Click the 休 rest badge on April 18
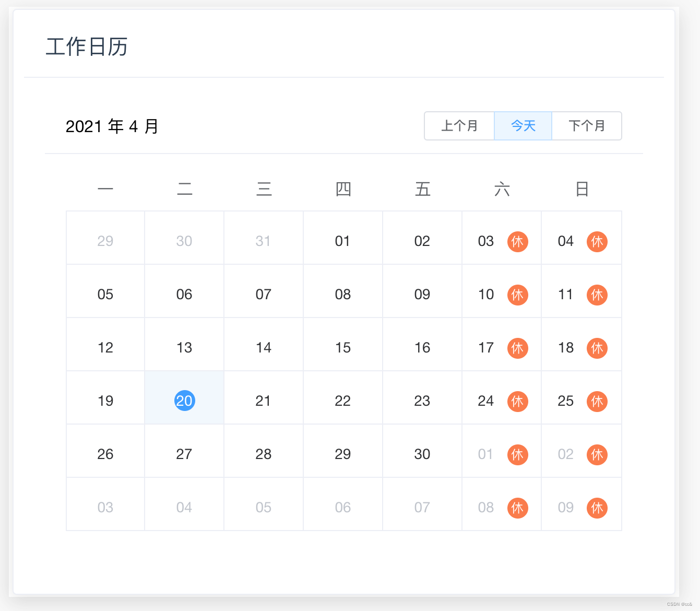 [597, 348]
